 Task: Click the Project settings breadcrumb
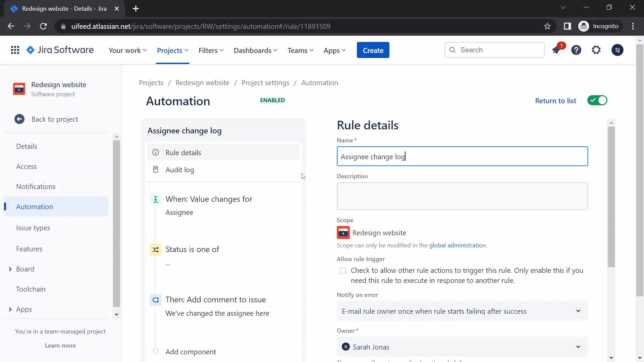click(x=265, y=83)
